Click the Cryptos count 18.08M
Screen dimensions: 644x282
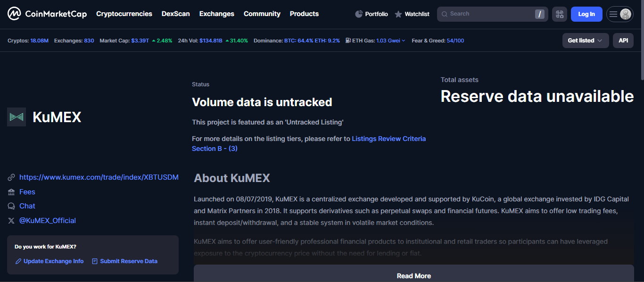39,41
